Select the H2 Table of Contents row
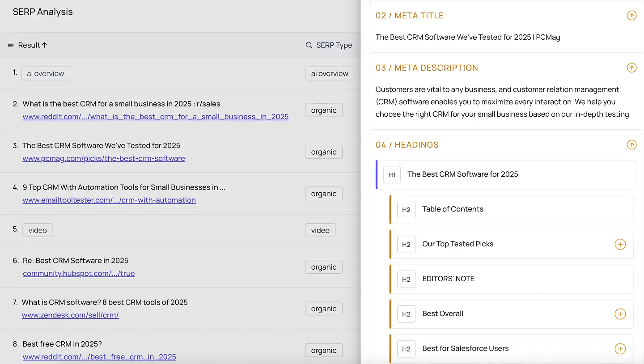This screenshot has width=644, height=364. (x=512, y=209)
